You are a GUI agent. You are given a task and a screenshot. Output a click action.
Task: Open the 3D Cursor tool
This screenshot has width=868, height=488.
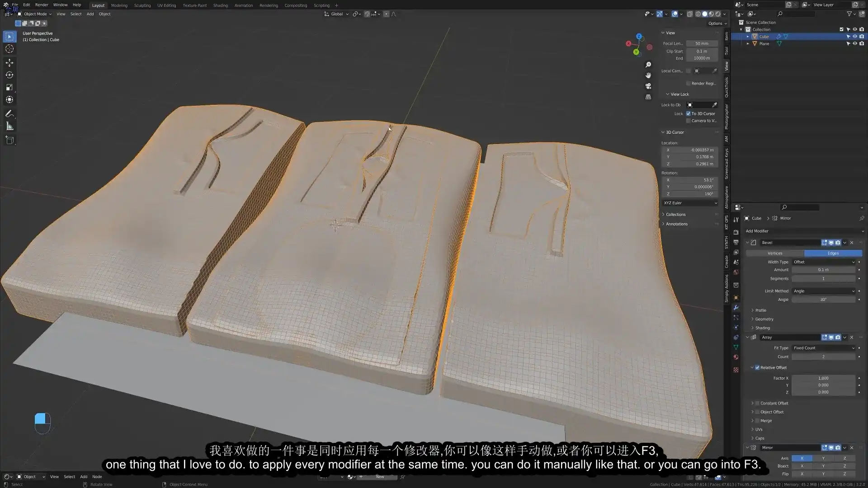click(9, 48)
